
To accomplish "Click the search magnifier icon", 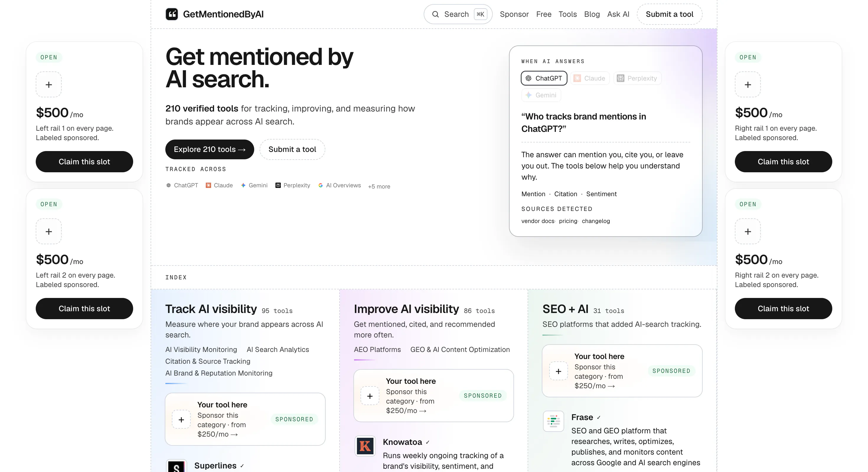I will coord(435,14).
